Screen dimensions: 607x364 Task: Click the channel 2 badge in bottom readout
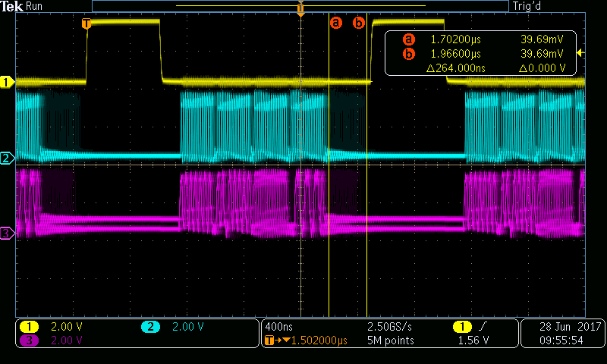(x=150, y=327)
